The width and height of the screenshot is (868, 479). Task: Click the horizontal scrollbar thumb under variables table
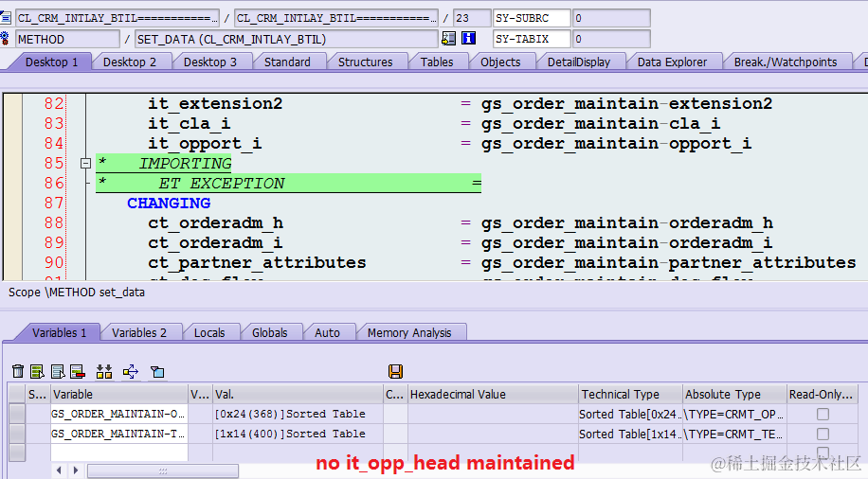click(x=163, y=470)
